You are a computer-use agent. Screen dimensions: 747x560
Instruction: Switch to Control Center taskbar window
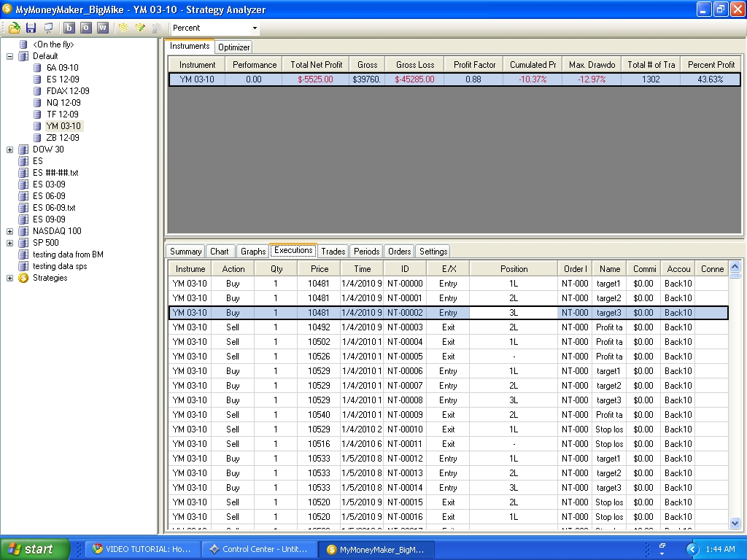(260, 549)
